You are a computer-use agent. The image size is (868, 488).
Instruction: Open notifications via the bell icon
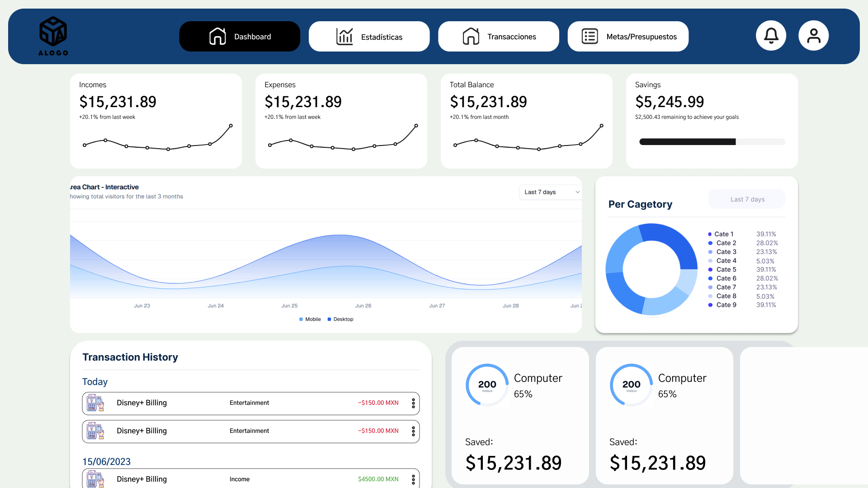pos(771,35)
